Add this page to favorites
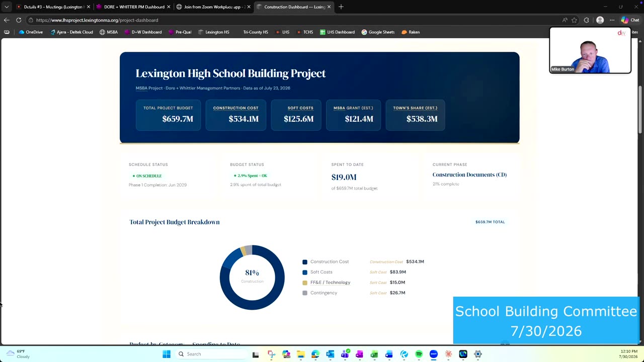The height and width of the screenshot is (362, 644). pyautogui.click(x=575, y=20)
